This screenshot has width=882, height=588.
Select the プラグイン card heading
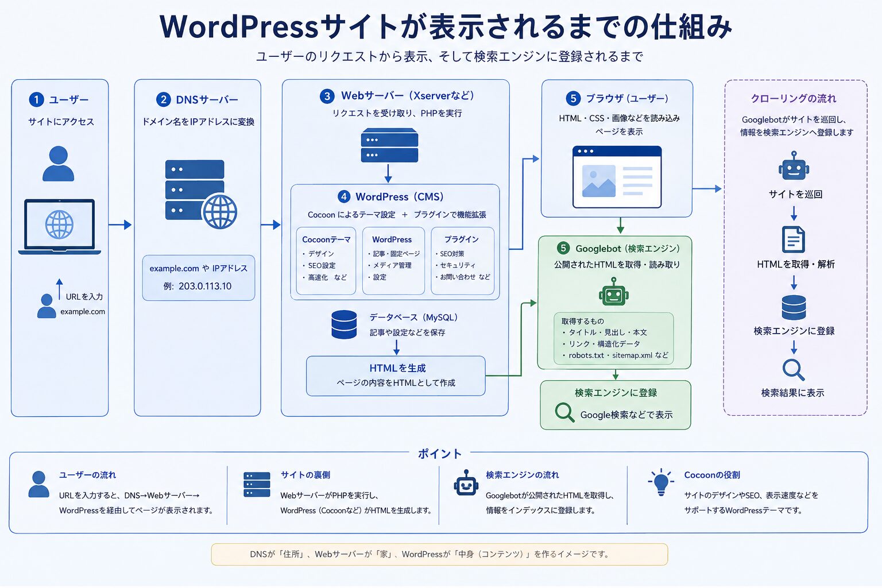point(461,239)
